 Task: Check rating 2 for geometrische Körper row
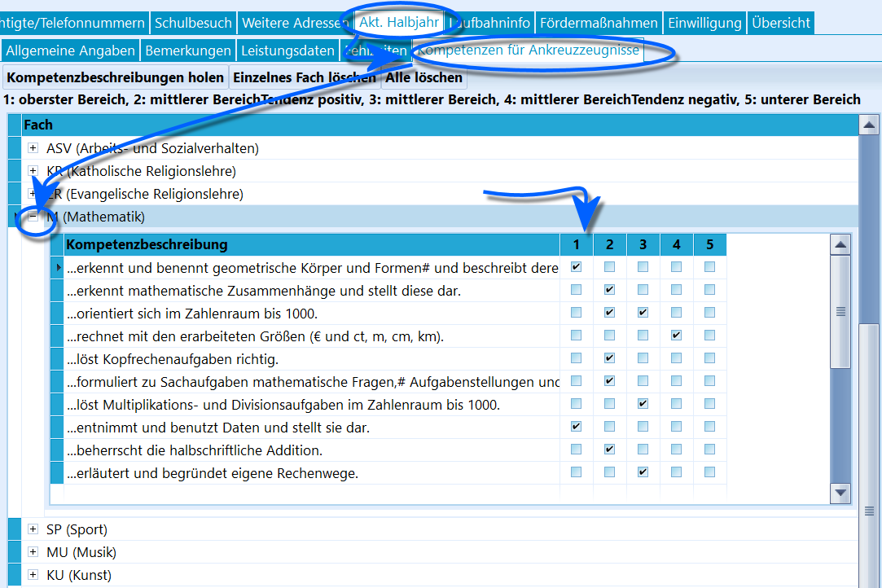609,266
